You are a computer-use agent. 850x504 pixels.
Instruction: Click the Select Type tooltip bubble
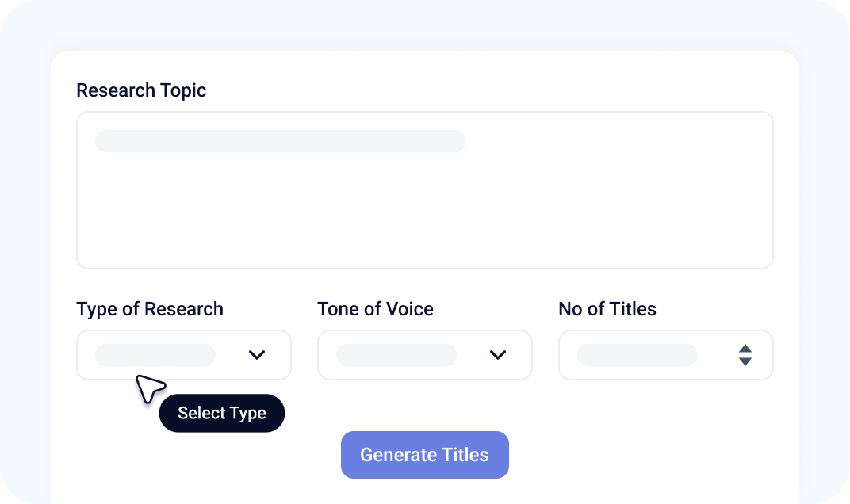pyautogui.click(x=222, y=413)
